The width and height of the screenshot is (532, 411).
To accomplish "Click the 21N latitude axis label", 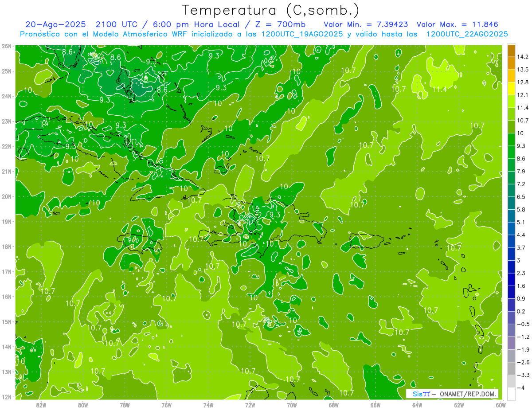I will [x=6, y=171].
